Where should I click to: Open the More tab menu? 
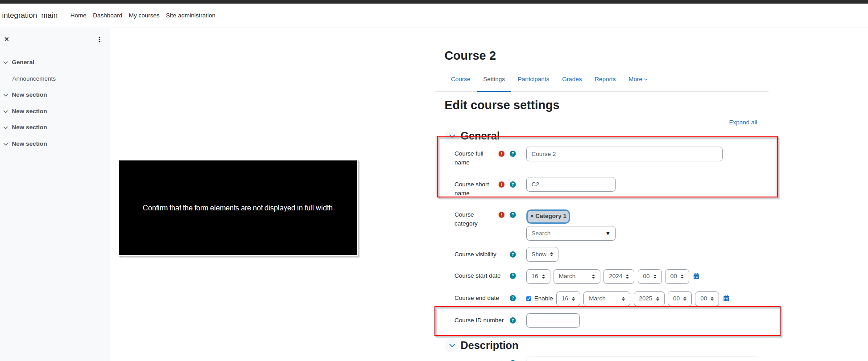pyautogui.click(x=638, y=79)
